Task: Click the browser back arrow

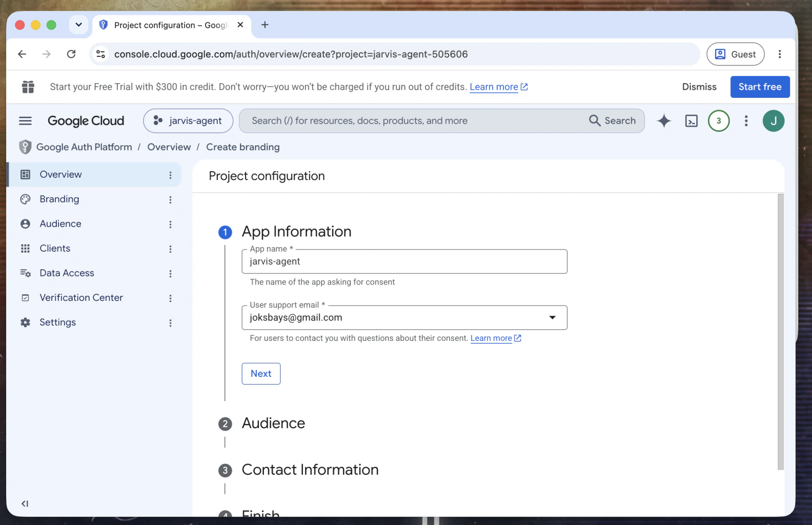Action: point(22,54)
